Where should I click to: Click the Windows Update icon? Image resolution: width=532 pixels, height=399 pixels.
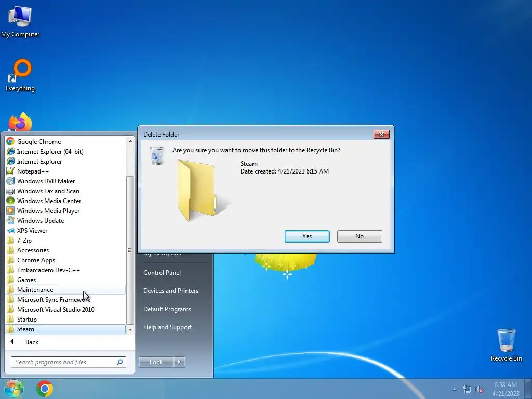pyautogui.click(x=10, y=220)
